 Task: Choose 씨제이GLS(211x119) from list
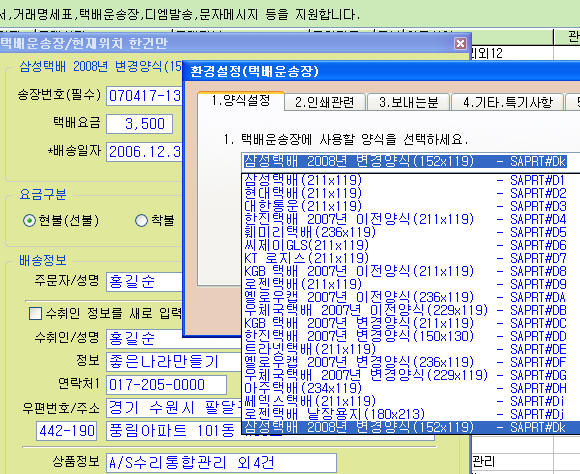coord(411,245)
